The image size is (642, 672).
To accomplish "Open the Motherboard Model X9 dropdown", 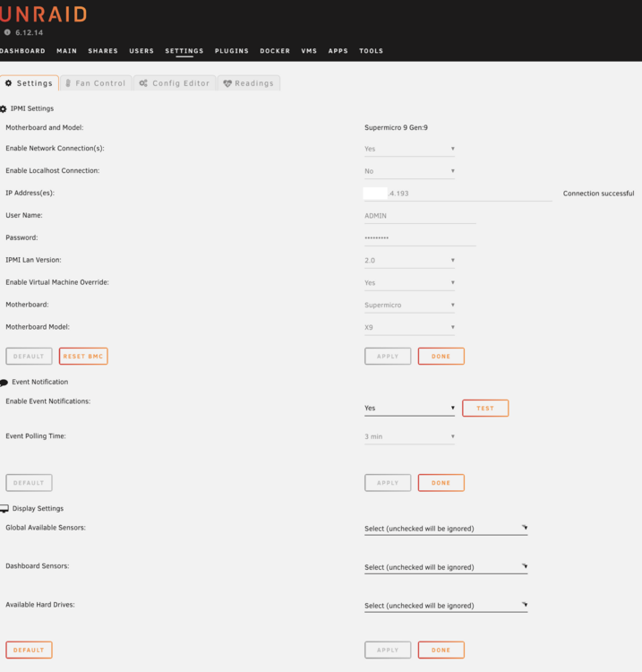I will 409,327.
